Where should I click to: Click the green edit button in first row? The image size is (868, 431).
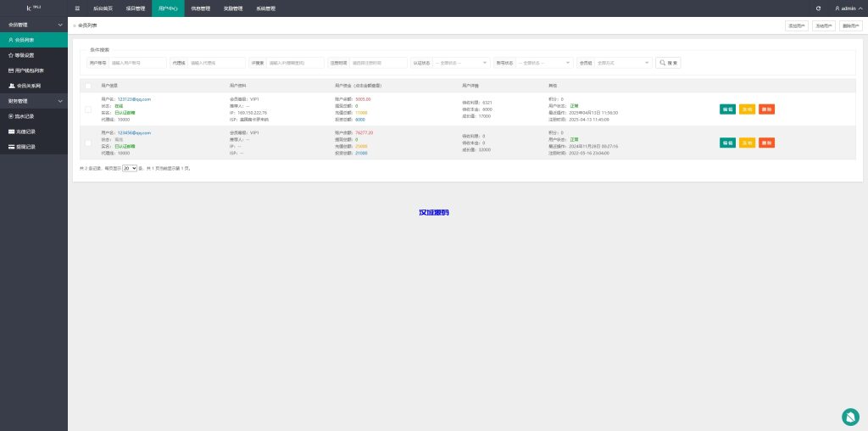click(727, 109)
